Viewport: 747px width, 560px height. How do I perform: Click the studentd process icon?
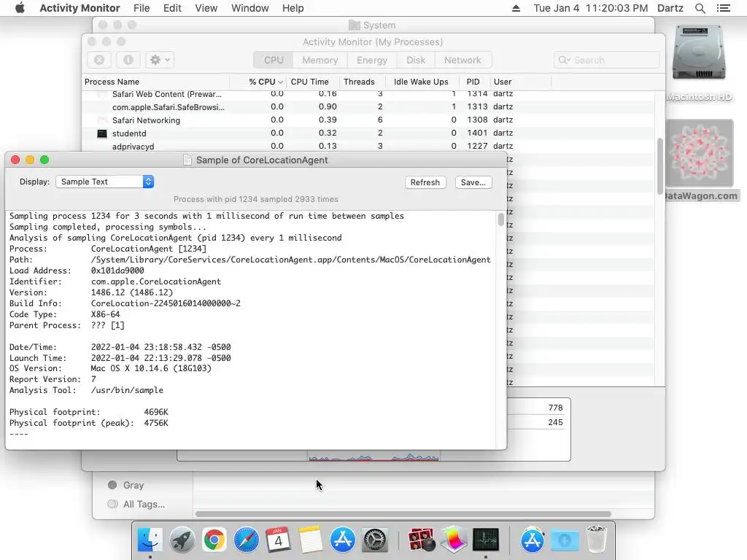(102, 134)
